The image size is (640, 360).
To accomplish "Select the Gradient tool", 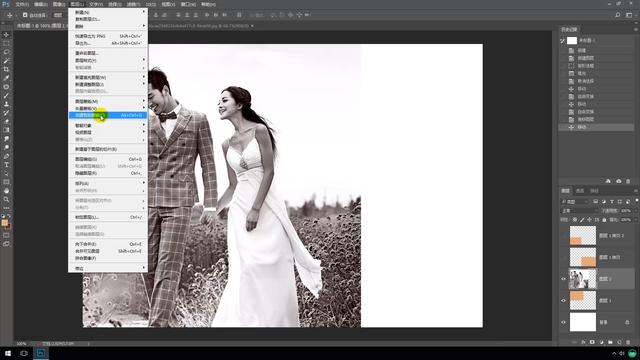I will (6, 130).
